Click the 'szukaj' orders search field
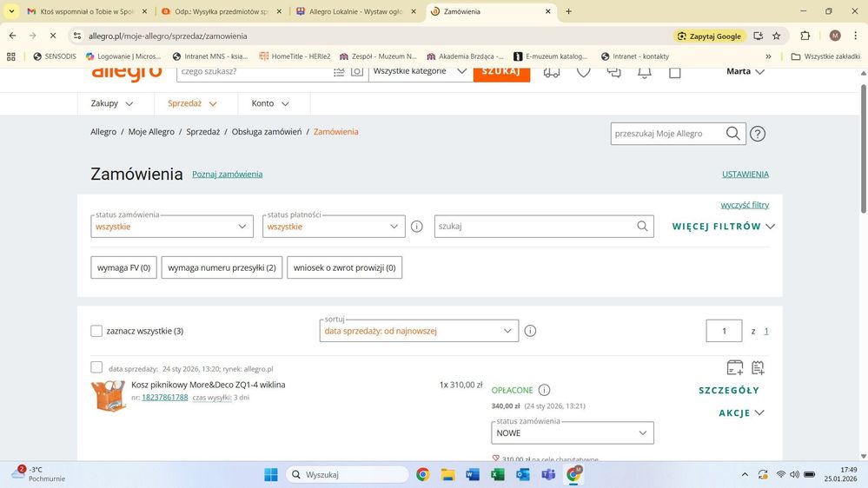The height and width of the screenshot is (488, 868). pos(535,227)
